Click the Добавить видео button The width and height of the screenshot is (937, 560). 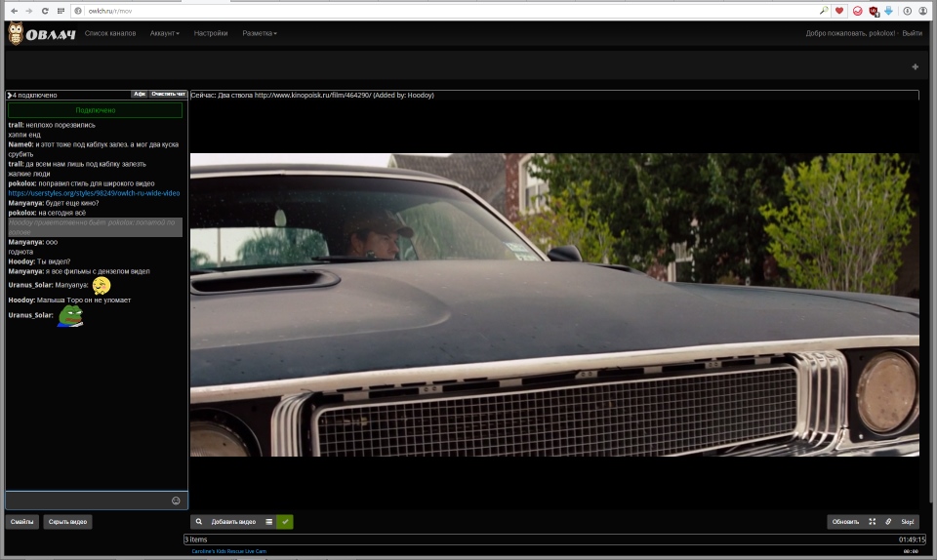click(x=233, y=522)
